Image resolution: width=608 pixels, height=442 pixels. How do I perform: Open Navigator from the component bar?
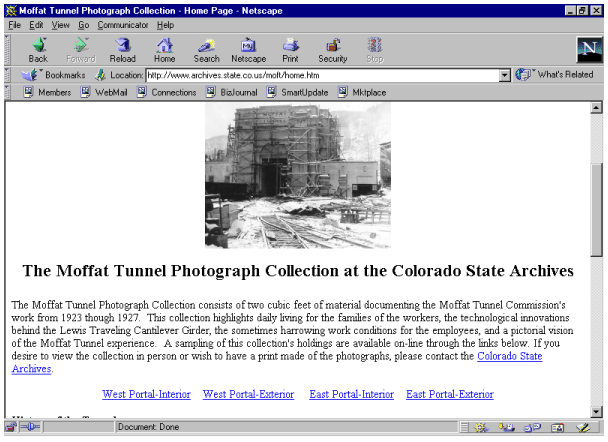(x=481, y=427)
